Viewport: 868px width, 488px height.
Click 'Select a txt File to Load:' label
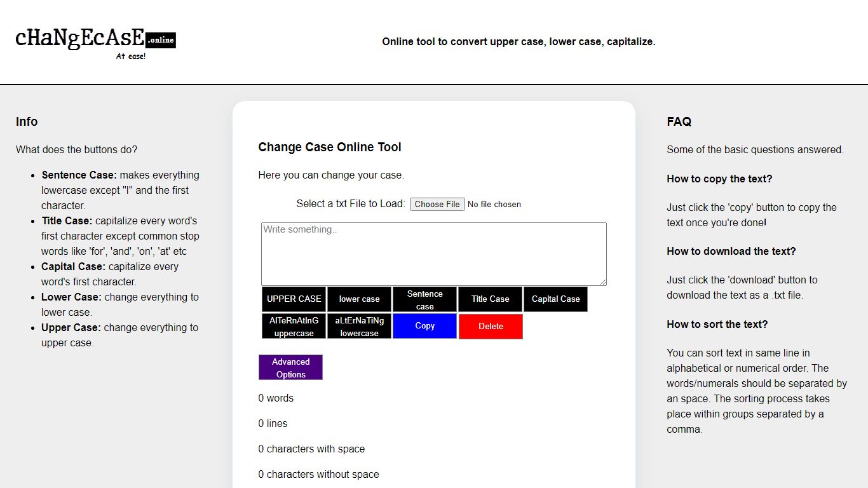[351, 203]
